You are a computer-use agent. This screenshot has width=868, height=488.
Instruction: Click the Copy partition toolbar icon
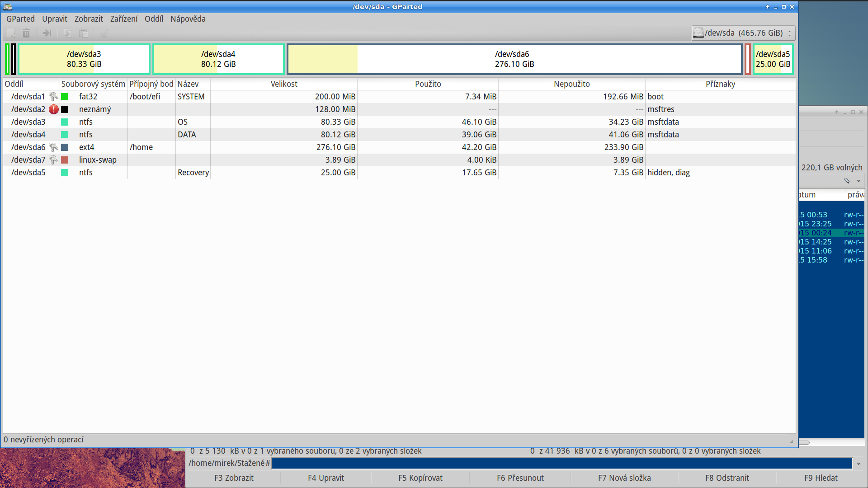point(68,33)
